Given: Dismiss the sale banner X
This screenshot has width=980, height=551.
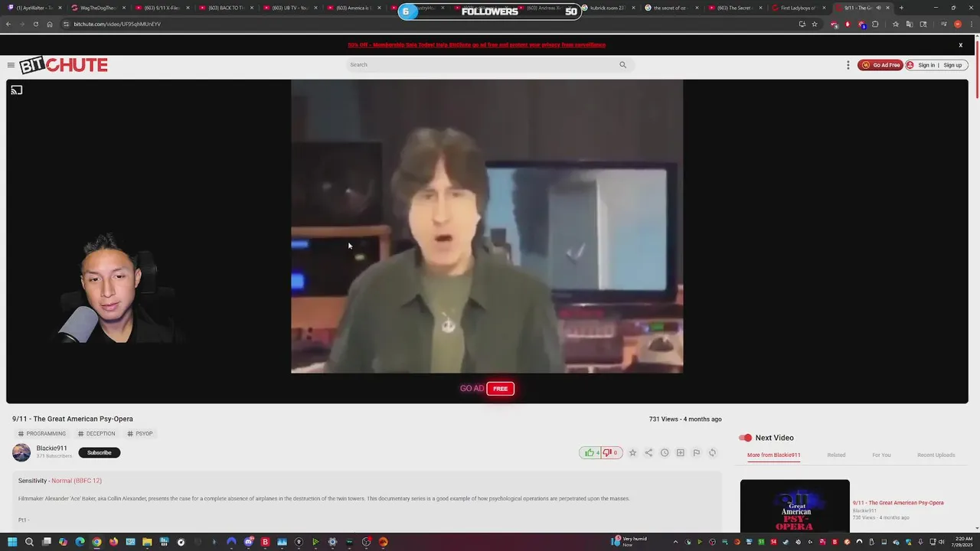Looking at the screenshot, I should [x=960, y=45].
